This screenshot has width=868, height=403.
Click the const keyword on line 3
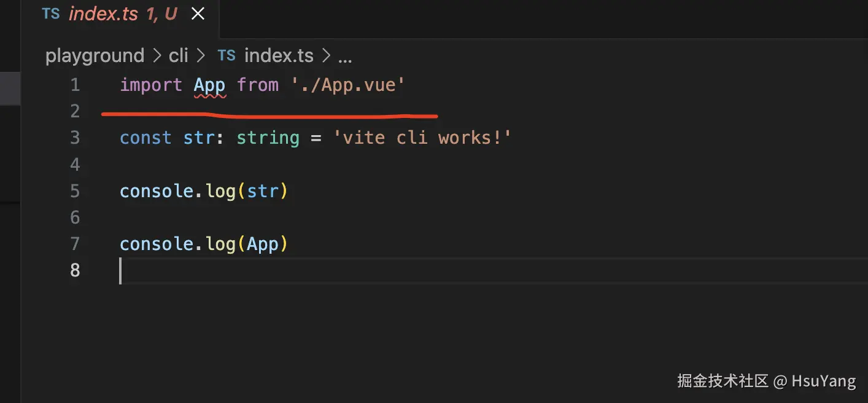pyautogui.click(x=145, y=138)
